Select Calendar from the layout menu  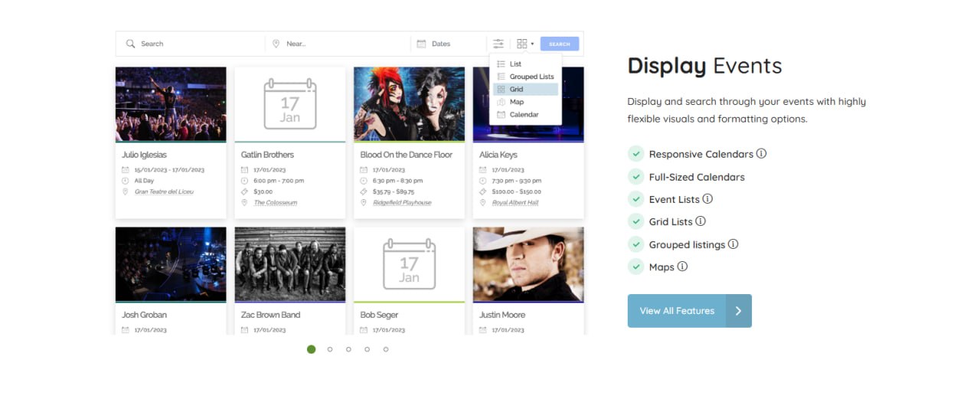(x=525, y=115)
